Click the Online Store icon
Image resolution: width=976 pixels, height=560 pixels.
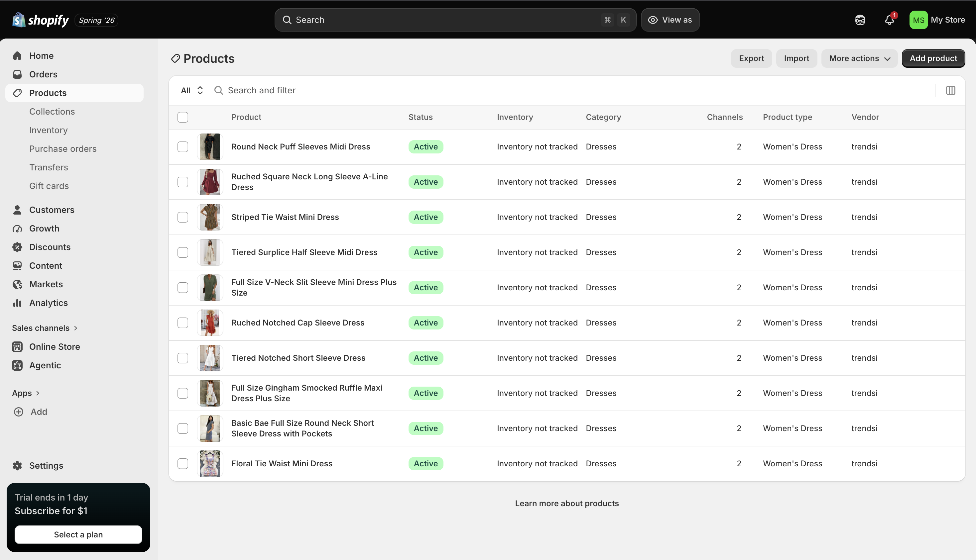17,346
